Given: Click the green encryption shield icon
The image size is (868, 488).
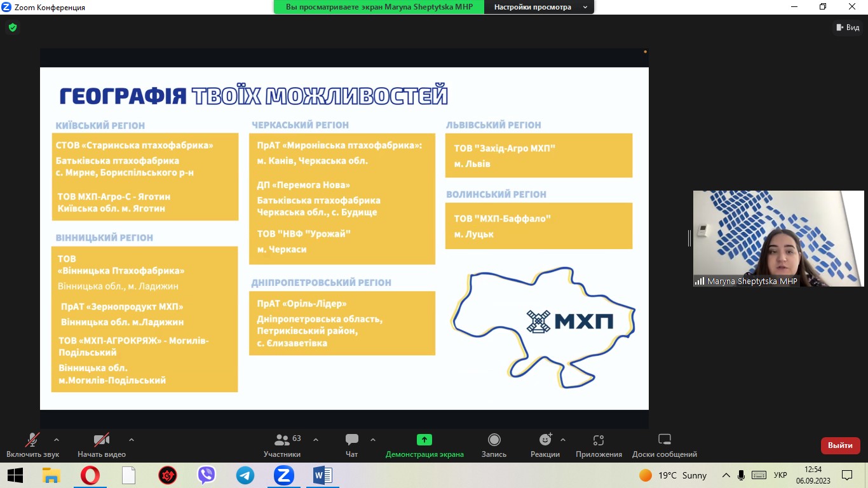Looking at the screenshot, I should [12, 27].
